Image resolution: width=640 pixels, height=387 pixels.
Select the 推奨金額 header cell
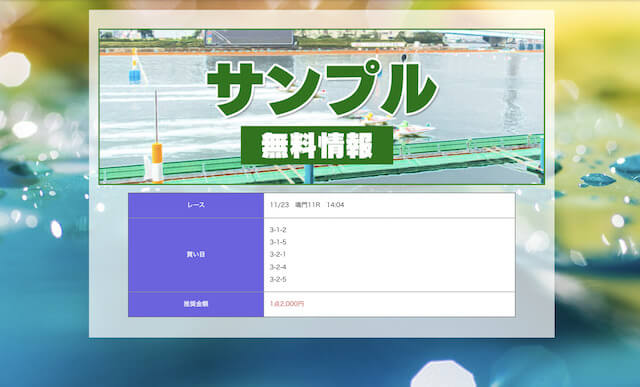coord(196,304)
